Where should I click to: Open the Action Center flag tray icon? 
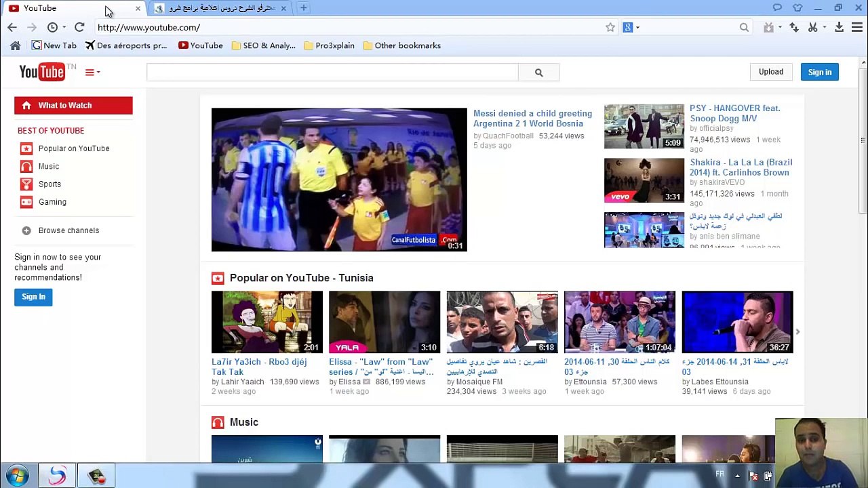pos(753,476)
